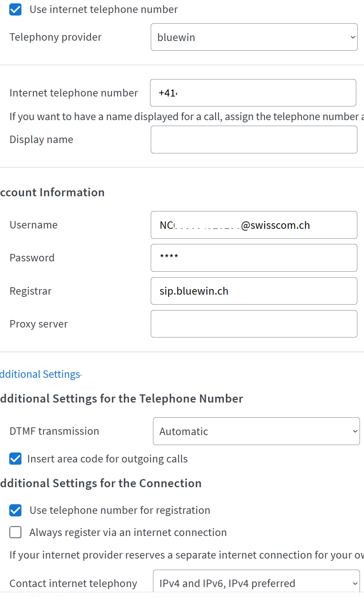364x597 pixels.
Task: Click the Display name text label
Action: coord(41,139)
